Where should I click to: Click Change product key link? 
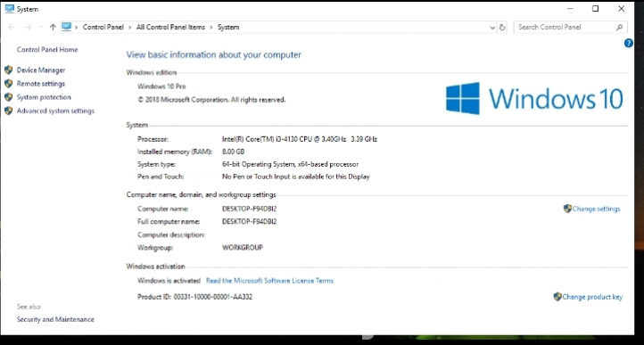pyautogui.click(x=592, y=297)
